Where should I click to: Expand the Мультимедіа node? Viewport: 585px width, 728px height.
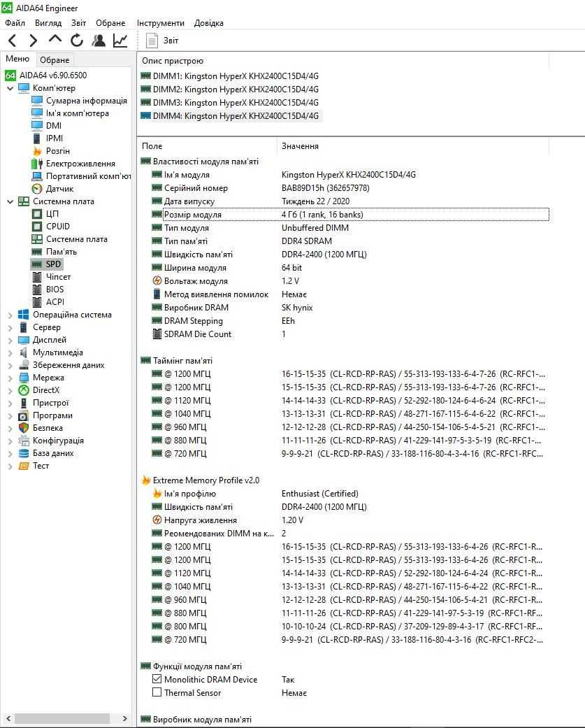click(10, 352)
